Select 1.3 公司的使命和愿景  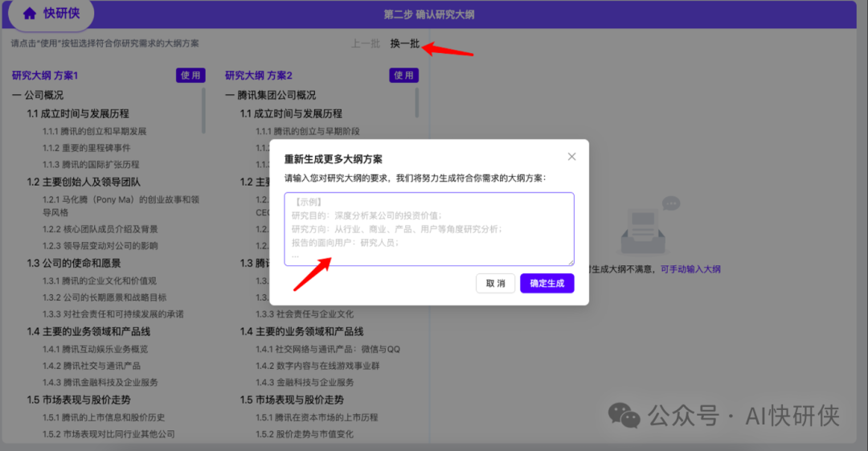pos(74,263)
